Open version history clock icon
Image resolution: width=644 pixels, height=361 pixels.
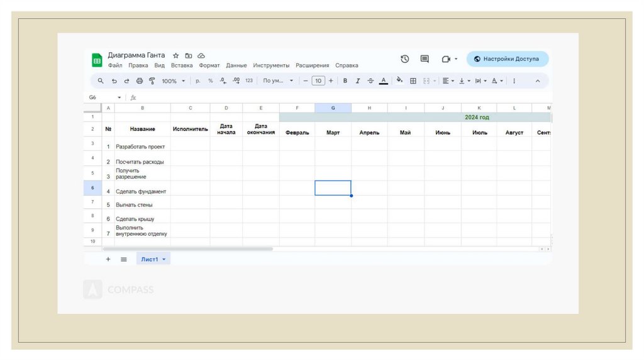click(x=405, y=58)
